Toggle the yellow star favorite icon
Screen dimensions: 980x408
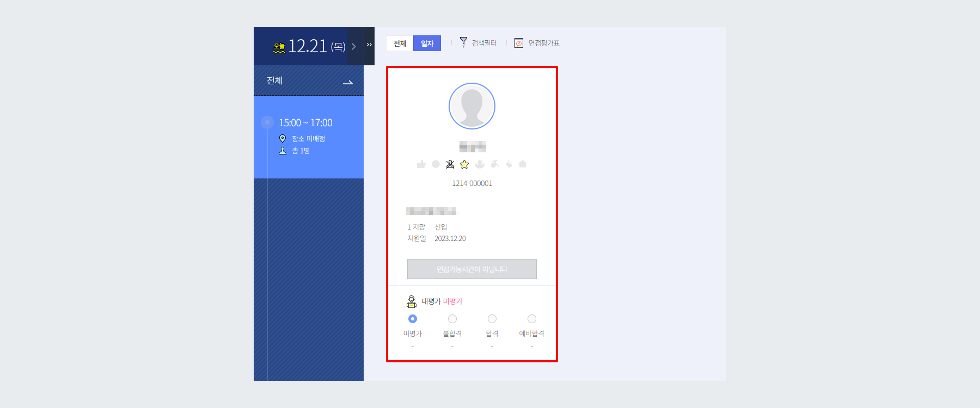464,164
